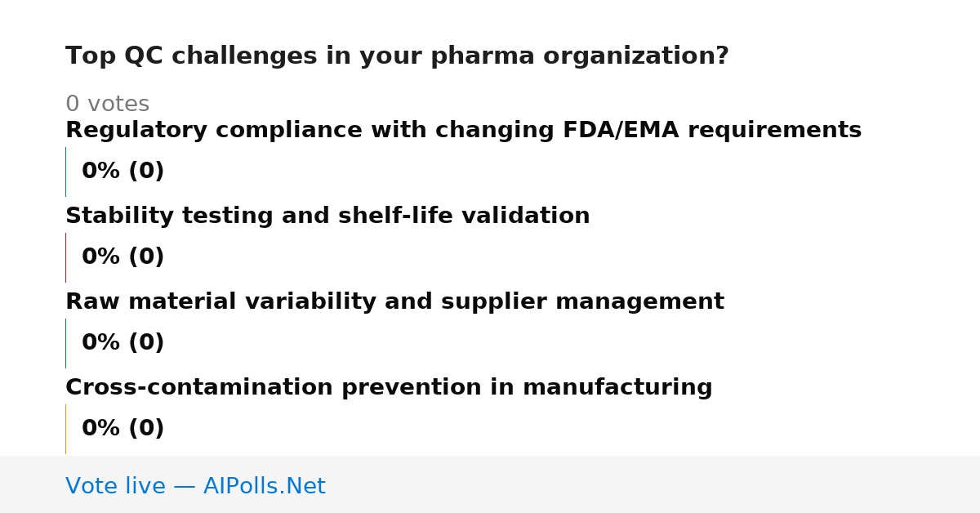Choose Stability testing and shelf-life validation
This screenshot has height=513, width=980.
click(327, 216)
